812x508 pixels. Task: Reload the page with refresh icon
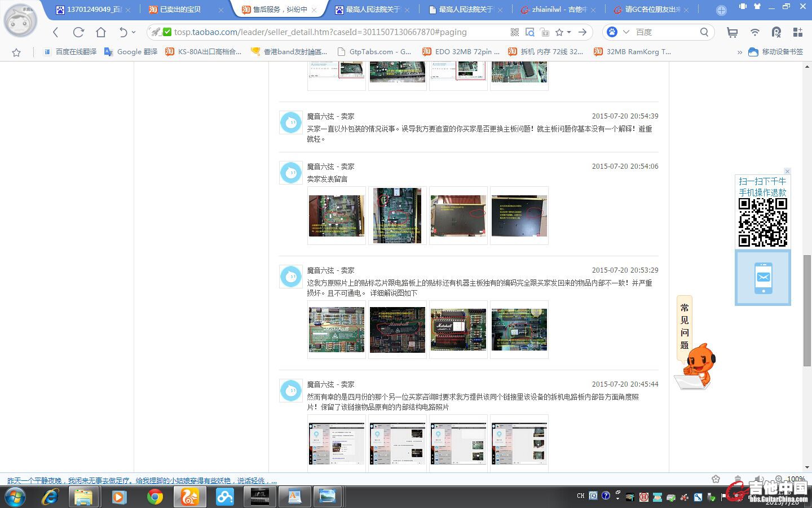(78, 32)
